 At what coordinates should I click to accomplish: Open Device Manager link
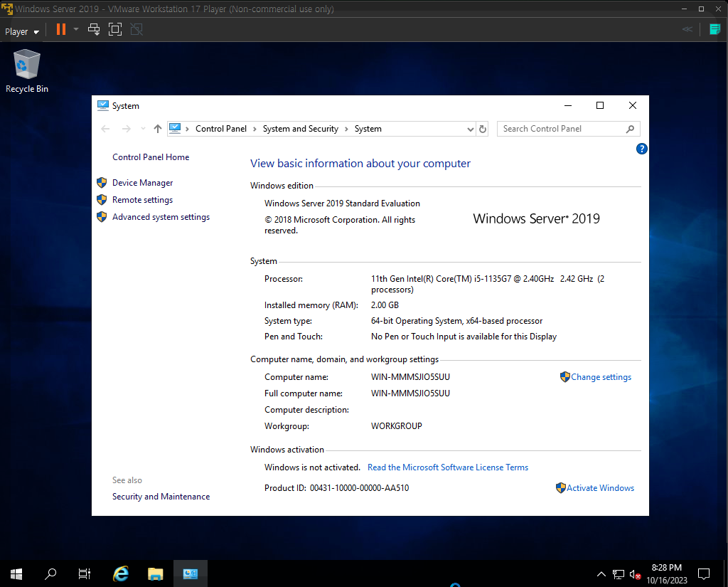tap(142, 183)
